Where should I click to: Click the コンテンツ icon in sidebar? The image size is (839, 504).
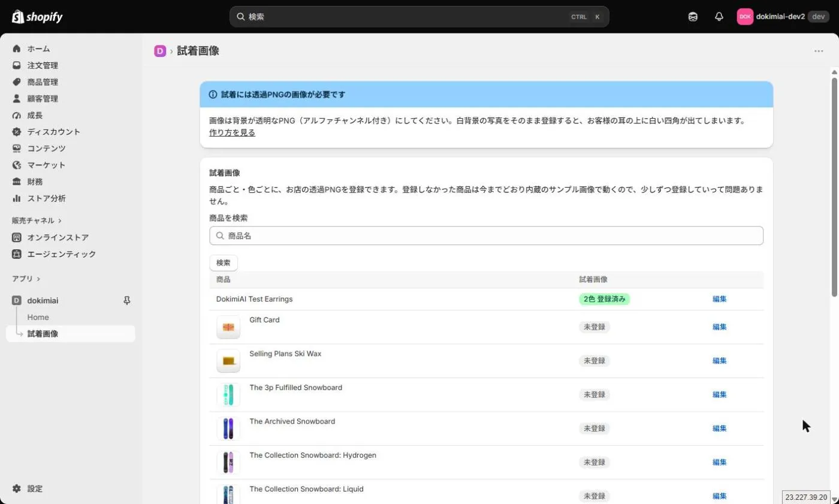point(17,148)
